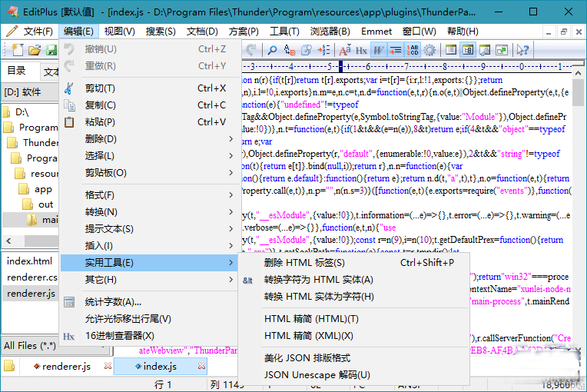Image resolution: width=587 pixels, height=392 pixels.
Task: Click the Find in Files toolbar icon
Action: coord(307,50)
